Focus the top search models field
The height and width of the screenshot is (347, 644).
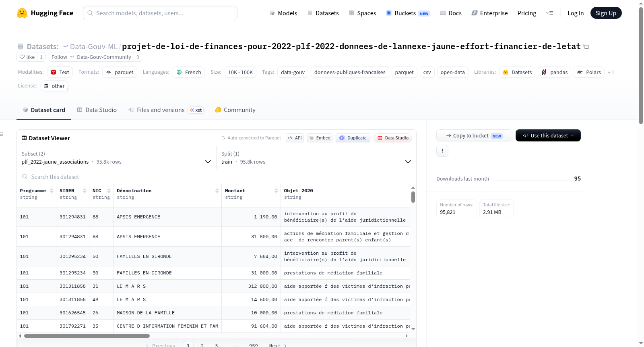click(160, 13)
